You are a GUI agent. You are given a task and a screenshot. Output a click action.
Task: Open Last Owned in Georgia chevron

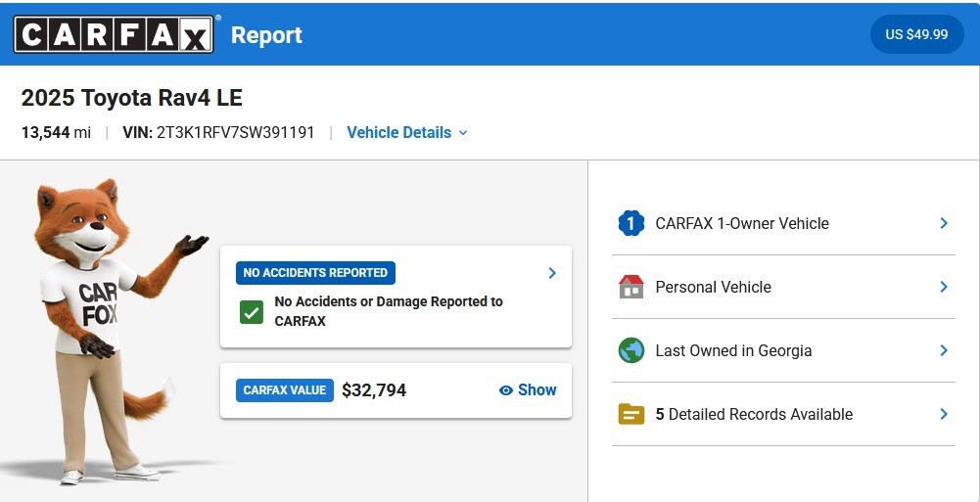tap(944, 350)
